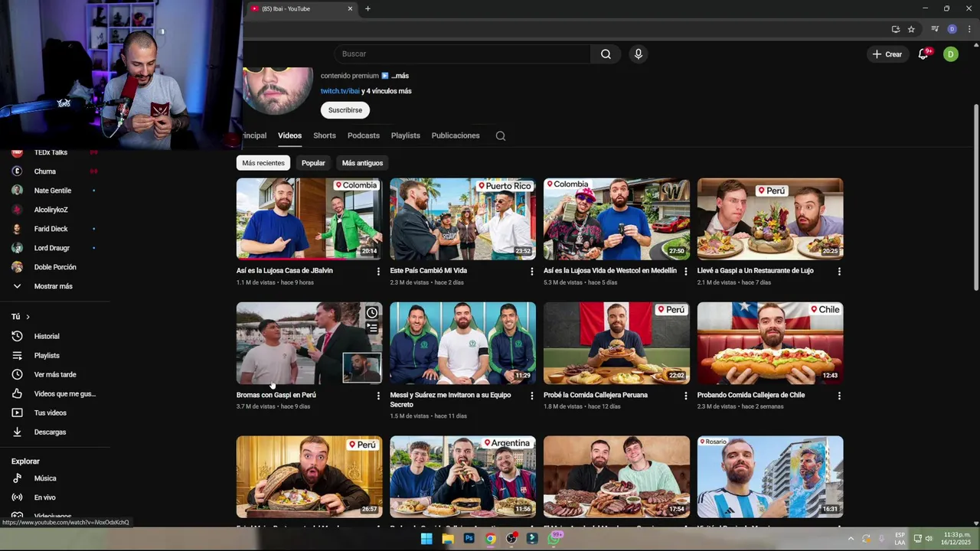Open options for Comida Callejera de Chile
This screenshot has height=551, width=980.
[x=839, y=396]
